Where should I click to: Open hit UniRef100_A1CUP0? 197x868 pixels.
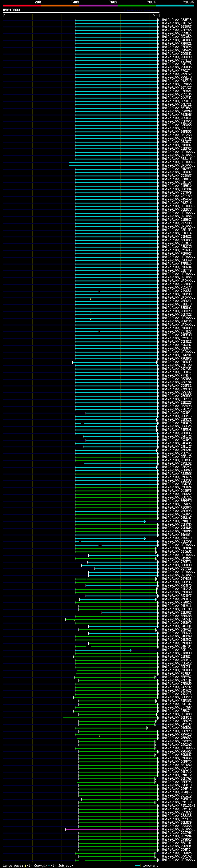pos(177,507)
